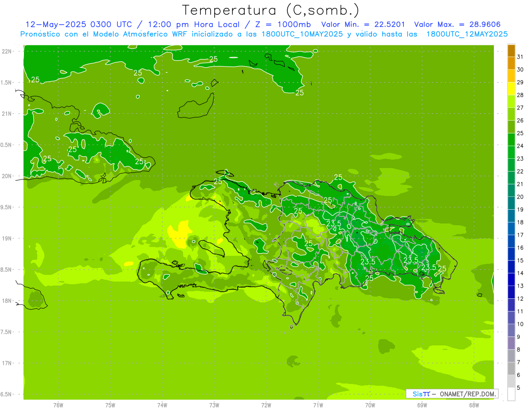
Task: Click the color bar label '25'
Action: (x=520, y=133)
